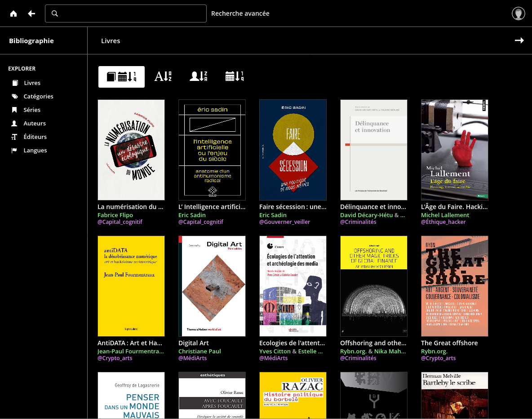Open the user profile avatar

click(518, 13)
